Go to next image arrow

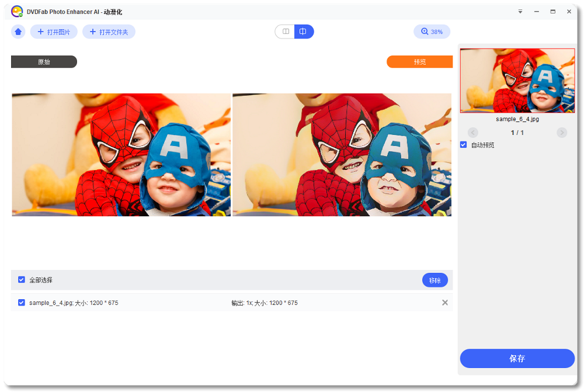click(x=562, y=133)
